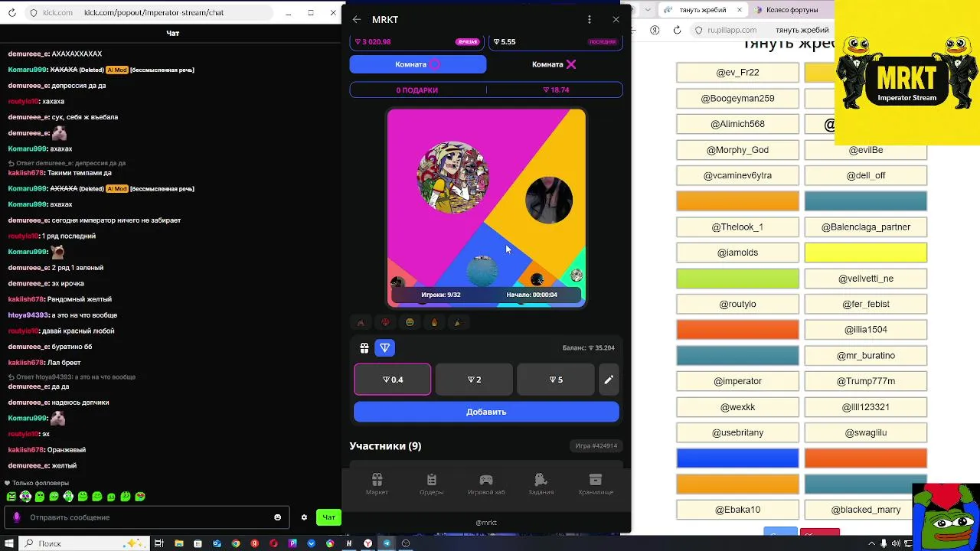The height and width of the screenshot is (551, 980).
Task: Open emoji picker in chat input
Action: pyautogui.click(x=278, y=517)
